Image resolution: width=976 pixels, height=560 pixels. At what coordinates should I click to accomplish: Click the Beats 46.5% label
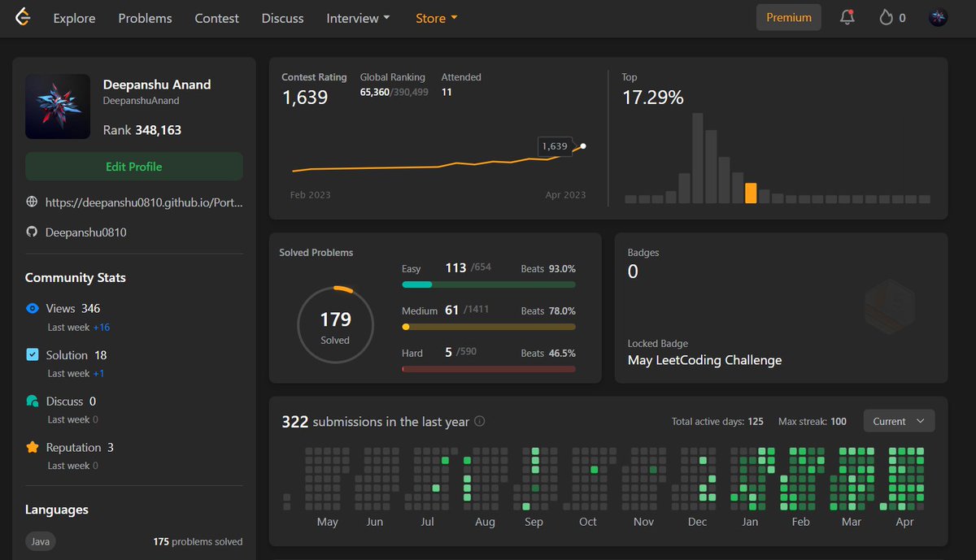point(548,353)
